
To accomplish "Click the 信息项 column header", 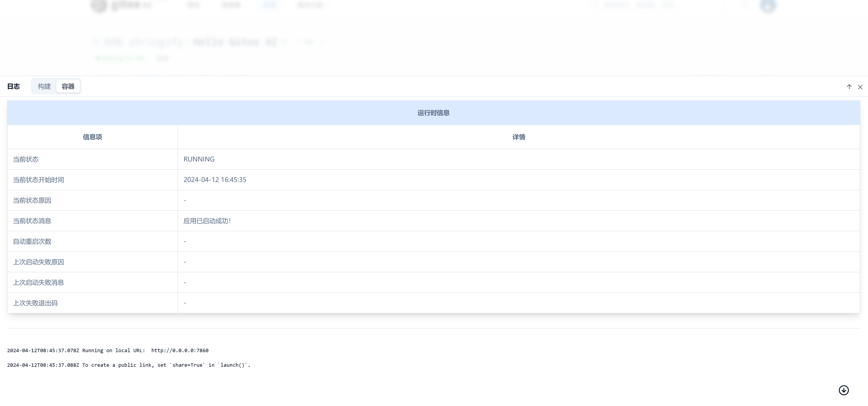I will tap(92, 137).
